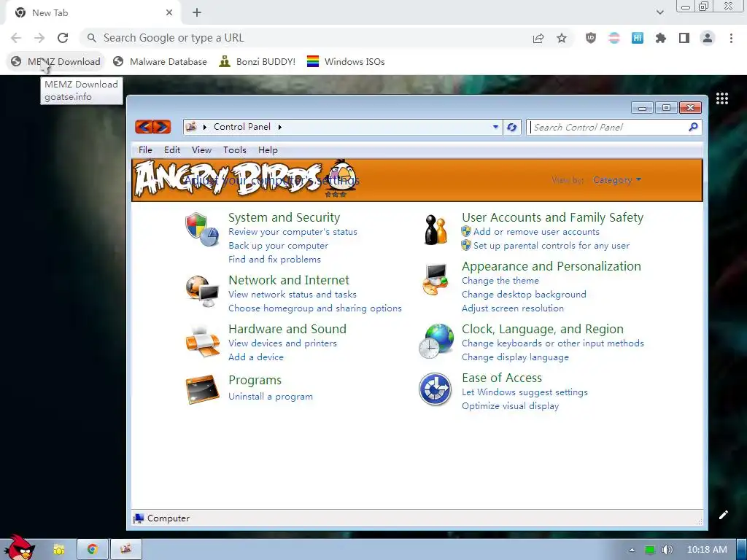Click Change the theme

coord(500,281)
